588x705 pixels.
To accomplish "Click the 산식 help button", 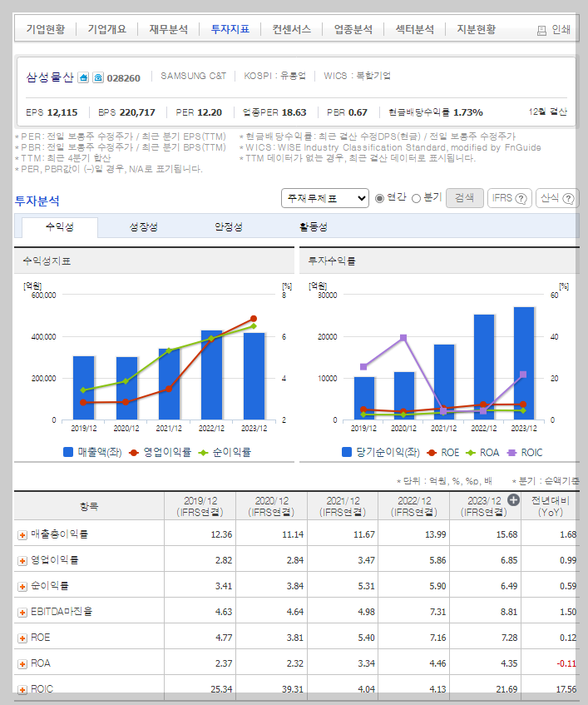I will [557, 198].
